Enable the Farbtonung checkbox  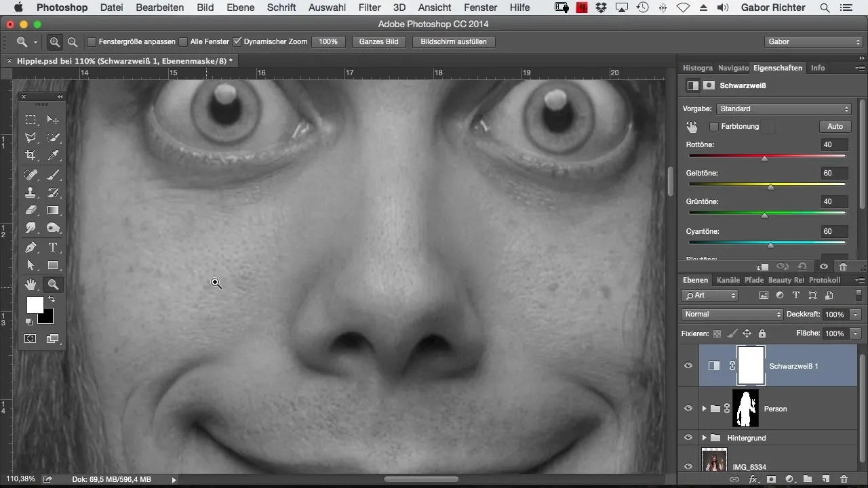pos(713,127)
